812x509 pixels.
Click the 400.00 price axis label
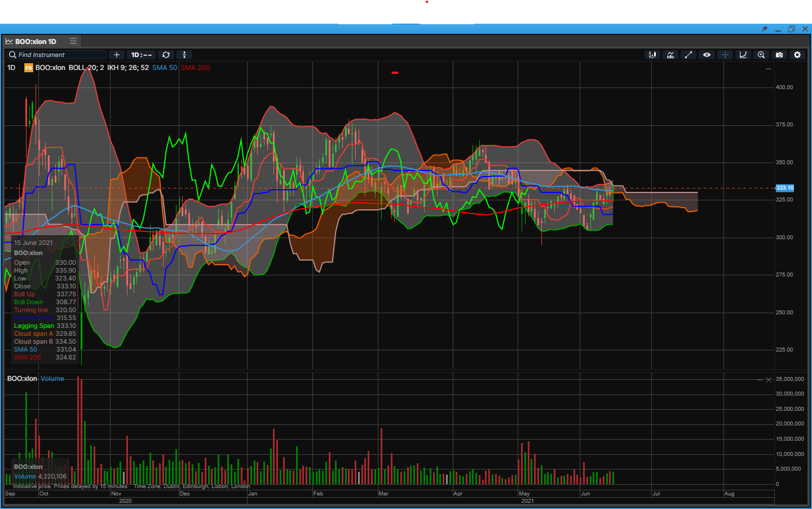pos(784,87)
